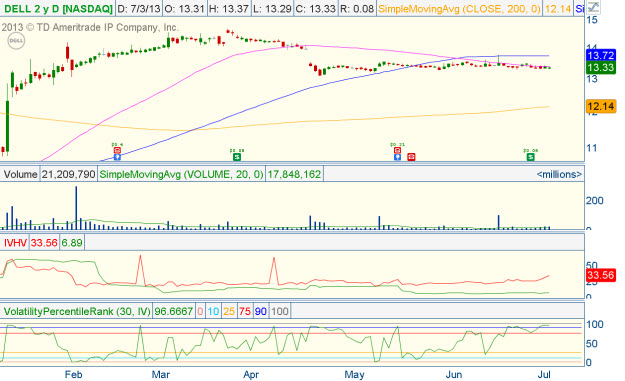This screenshot has height=381, width=625.
Task: Click the May blue earnings lightbulb icon
Action: coord(397,157)
